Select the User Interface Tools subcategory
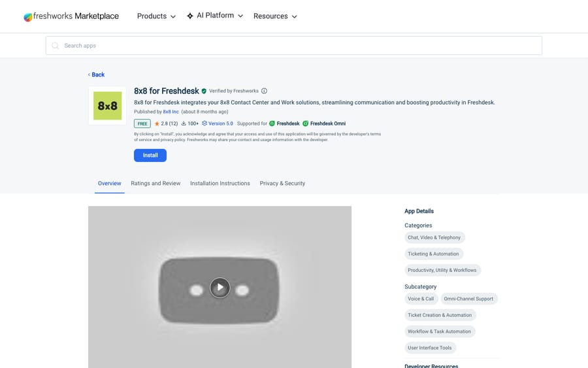The width and height of the screenshot is (588, 368). 430,348
